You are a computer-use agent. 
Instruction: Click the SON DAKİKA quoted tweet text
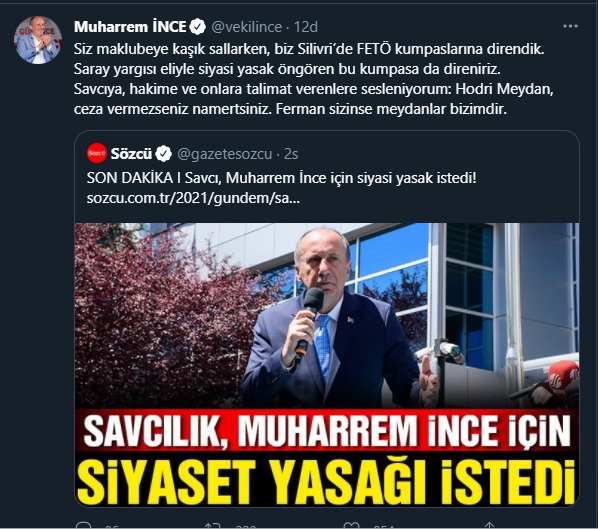pyautogui.click(x=281, y=178)
